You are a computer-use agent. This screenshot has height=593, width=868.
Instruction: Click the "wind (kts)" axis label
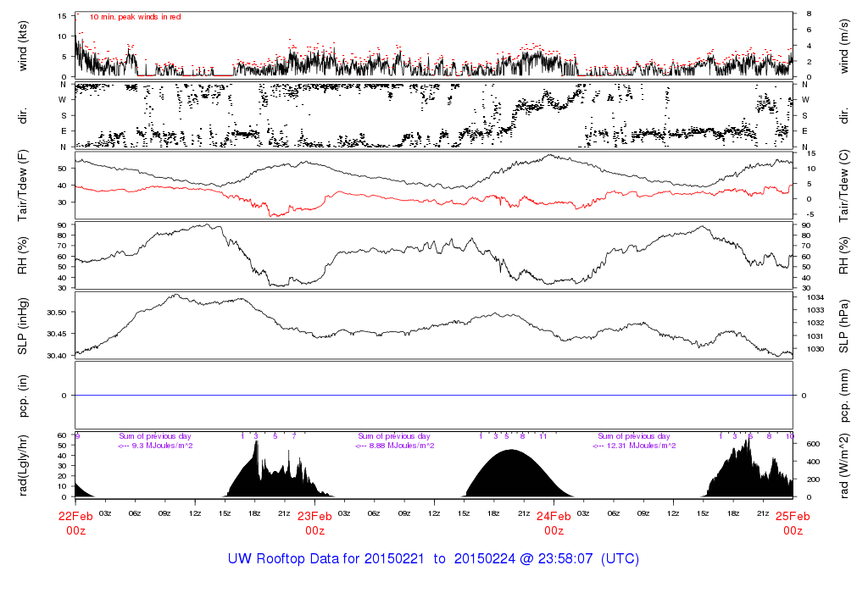point(23,46)
